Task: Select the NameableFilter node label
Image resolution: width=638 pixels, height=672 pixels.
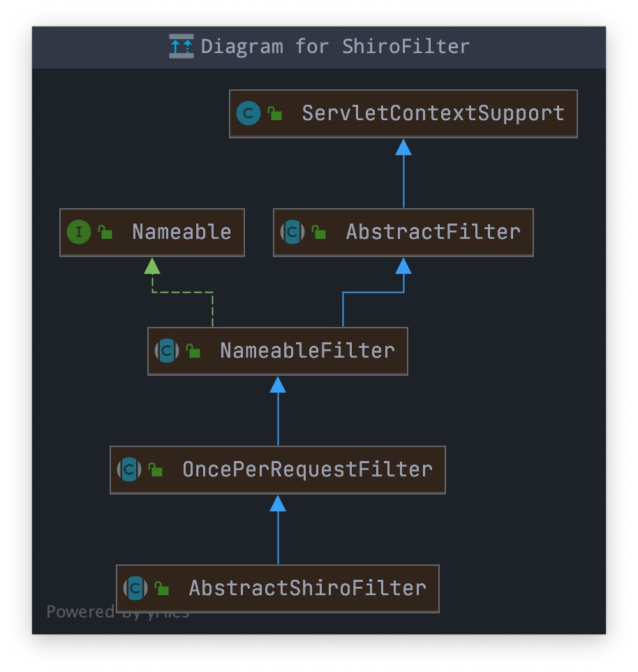Action: [x=307, y=351]
